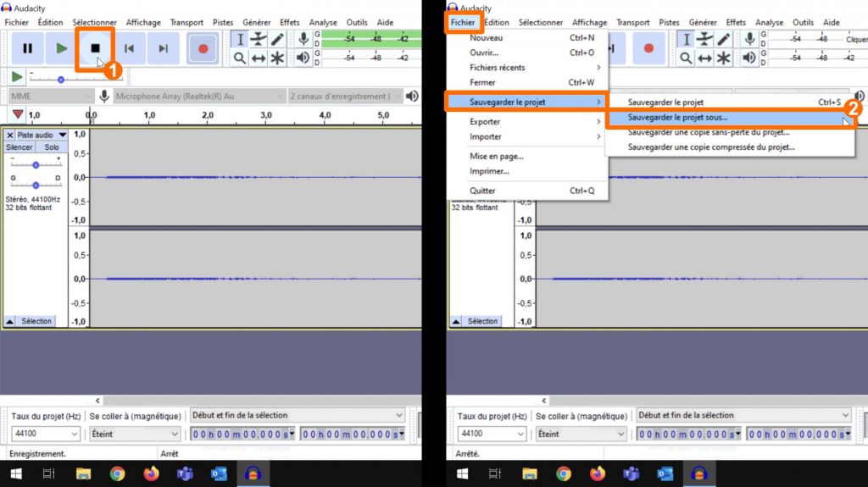Click the skip-to-end transport button
The image size is (868, 487).
coord(163,48)
